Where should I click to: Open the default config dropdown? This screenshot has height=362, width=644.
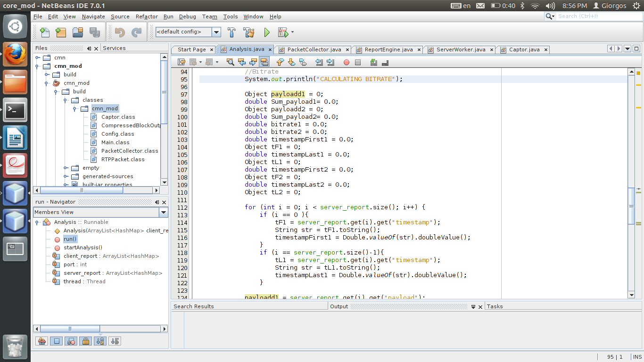[x=216, y=32]
